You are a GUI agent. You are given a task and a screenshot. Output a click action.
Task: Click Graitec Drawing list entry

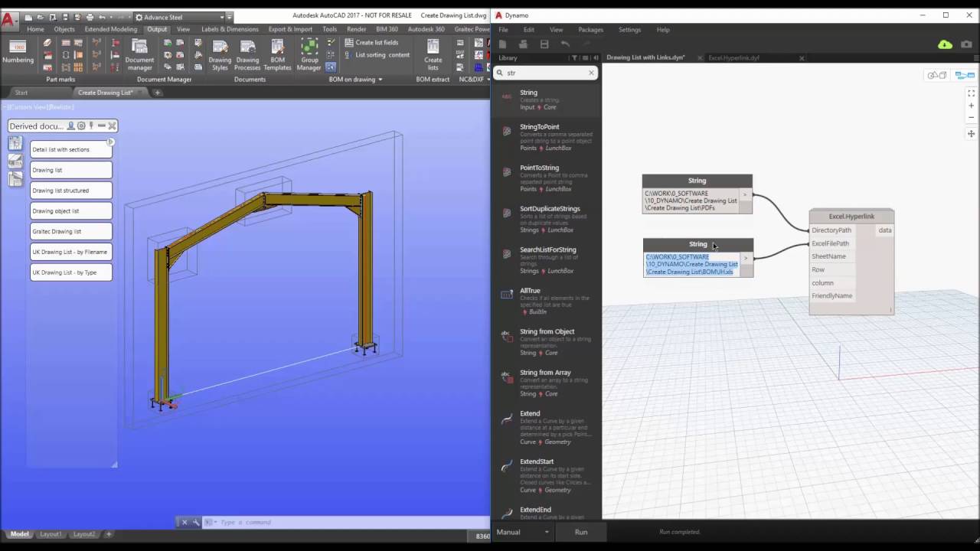71,231
